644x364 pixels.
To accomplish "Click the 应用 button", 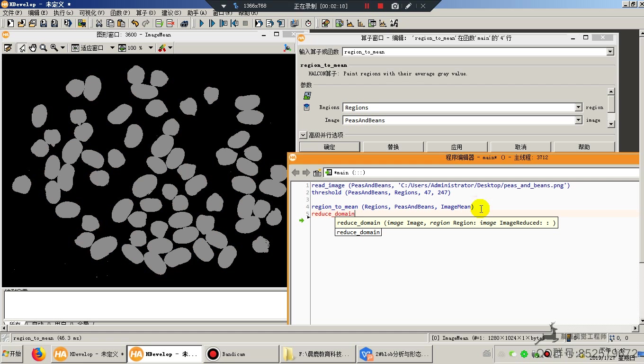I will (x=456, y=147).
